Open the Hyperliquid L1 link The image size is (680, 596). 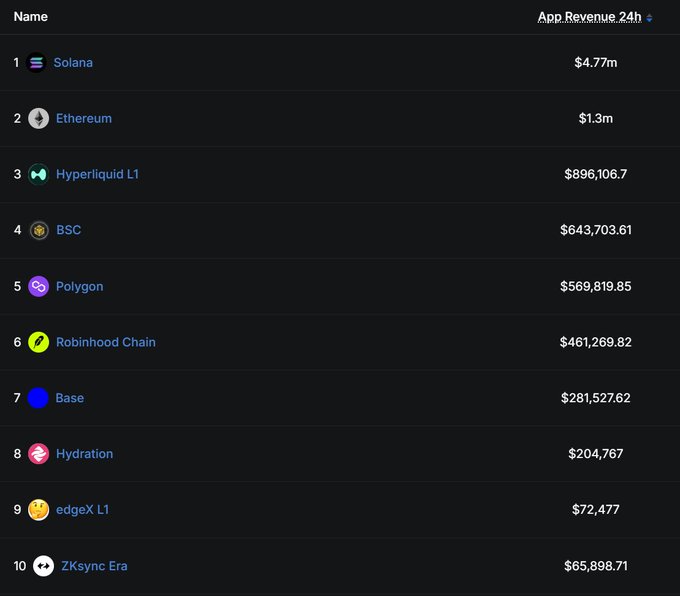(x=97, y=174)
